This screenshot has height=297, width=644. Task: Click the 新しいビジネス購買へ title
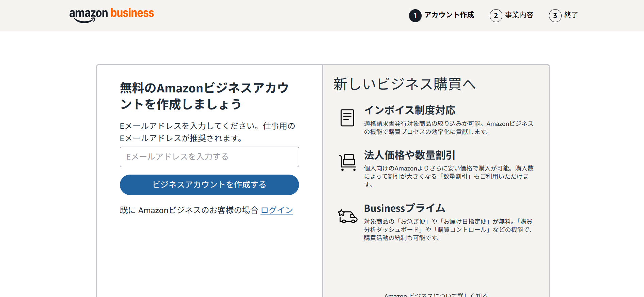tap(404, 84)
